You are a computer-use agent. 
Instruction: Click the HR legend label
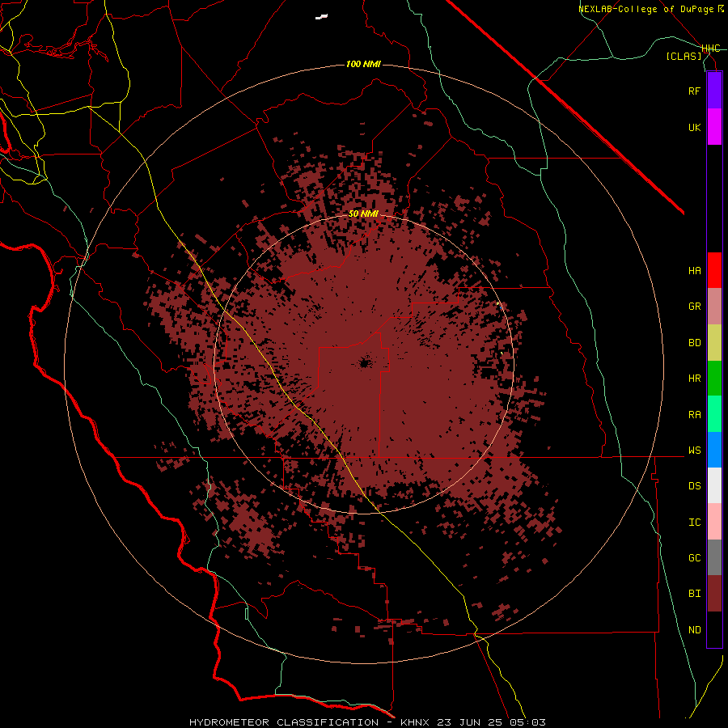coord(694,379)
